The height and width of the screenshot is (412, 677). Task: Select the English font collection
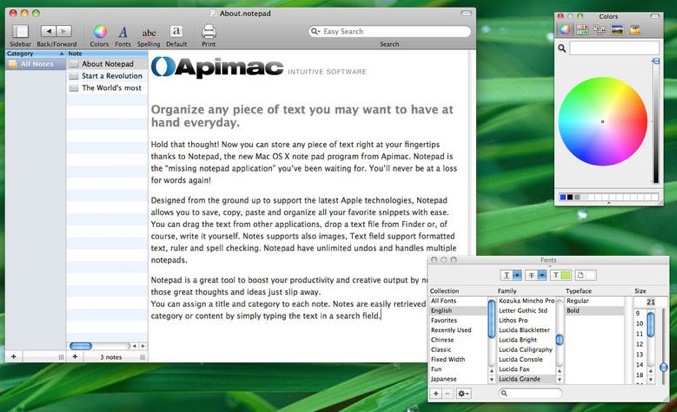[458, 311]
